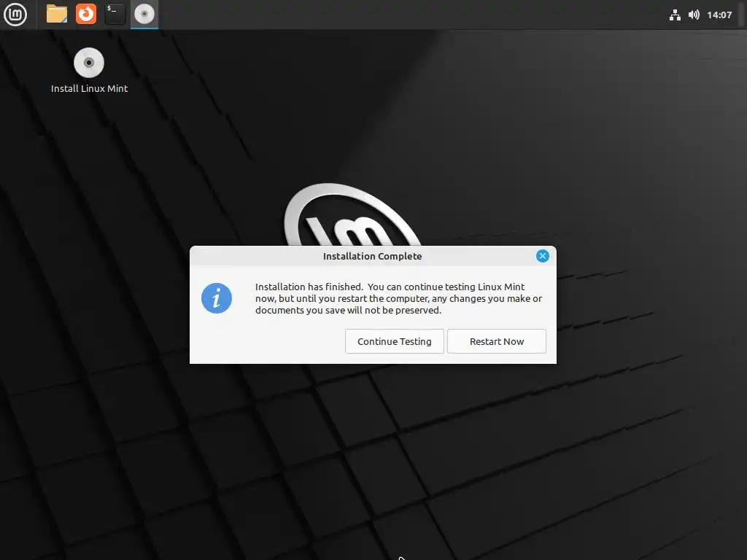Open the Linux Mint menu
This screenshot has width=747, height=560.
point(15,15)
